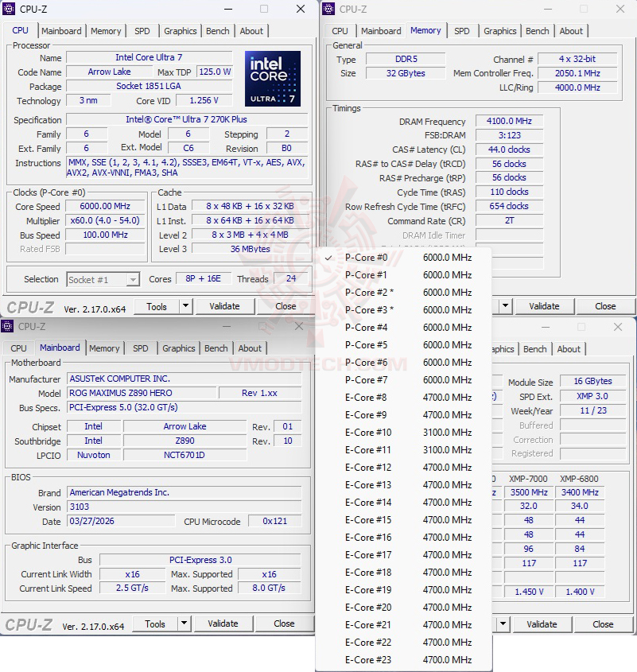Click Validate button in Mainboard window
The width and height of the screenshot is (637, 672).
(x=223, y=624)
